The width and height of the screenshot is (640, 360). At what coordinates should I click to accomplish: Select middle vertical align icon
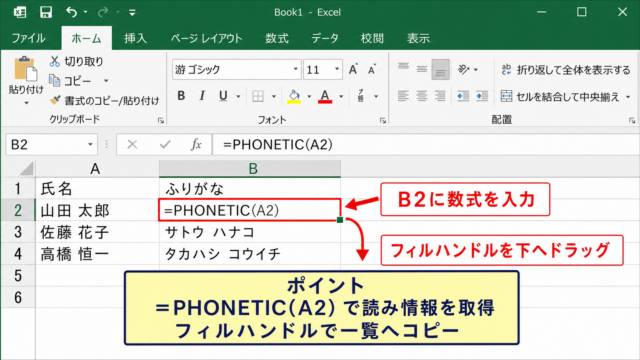point(422,69)
